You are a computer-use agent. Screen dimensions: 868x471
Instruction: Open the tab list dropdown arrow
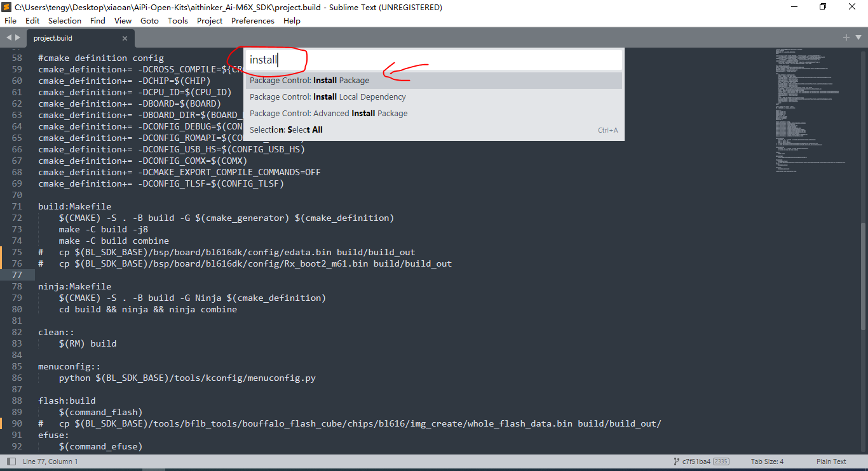pyautogui.click(x=857, y=38)
